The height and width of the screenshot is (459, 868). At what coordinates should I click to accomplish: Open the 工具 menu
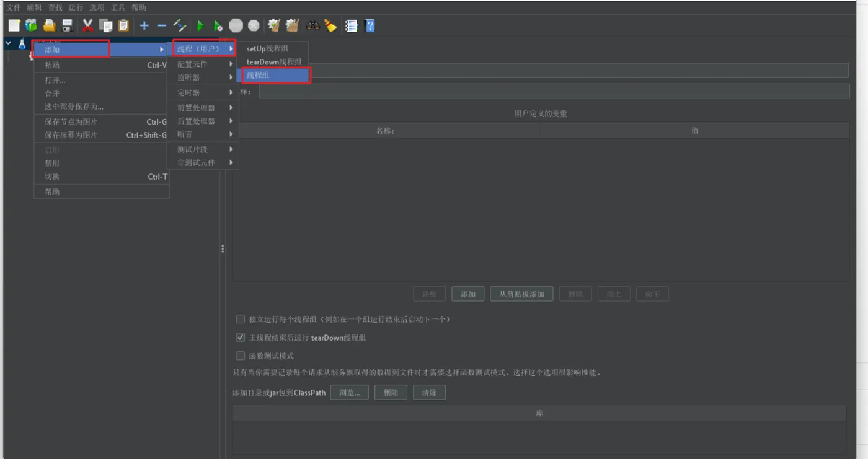pyautogui.click(x=118, y=7)
